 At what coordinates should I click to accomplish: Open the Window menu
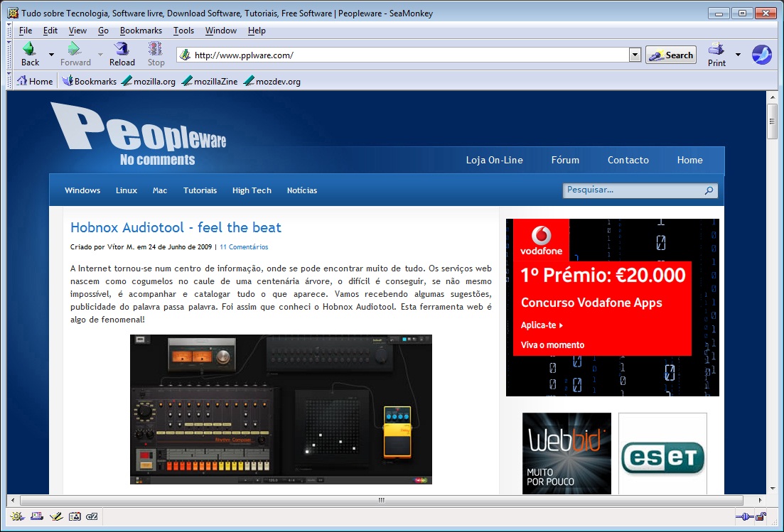(220, 31)
